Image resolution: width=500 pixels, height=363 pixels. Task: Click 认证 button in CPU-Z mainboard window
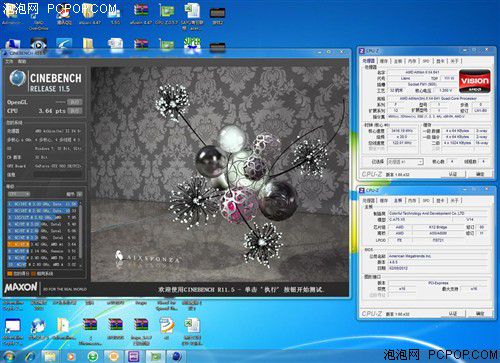click(x=453, y=314)
